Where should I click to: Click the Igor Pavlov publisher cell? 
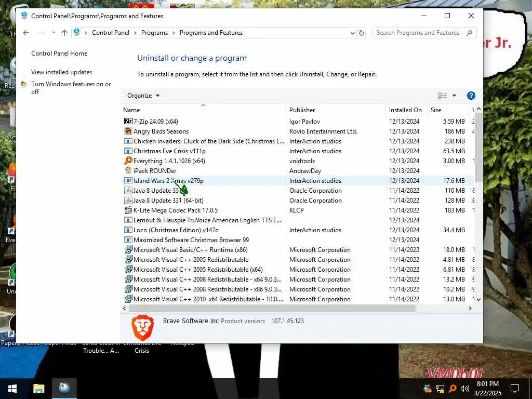coord(304,121)
